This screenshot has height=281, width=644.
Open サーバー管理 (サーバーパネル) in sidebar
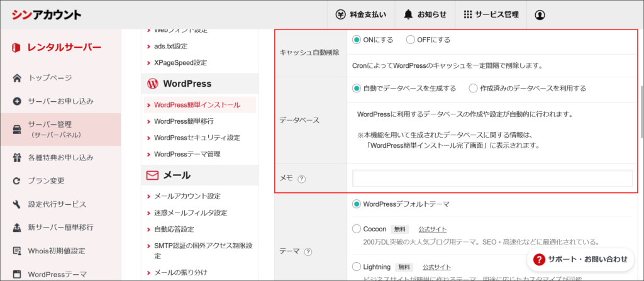60,129
